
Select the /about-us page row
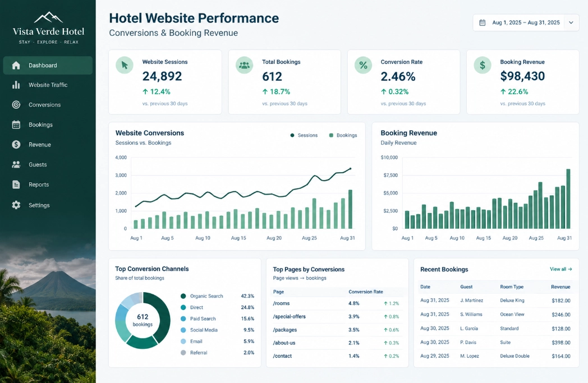337,343
